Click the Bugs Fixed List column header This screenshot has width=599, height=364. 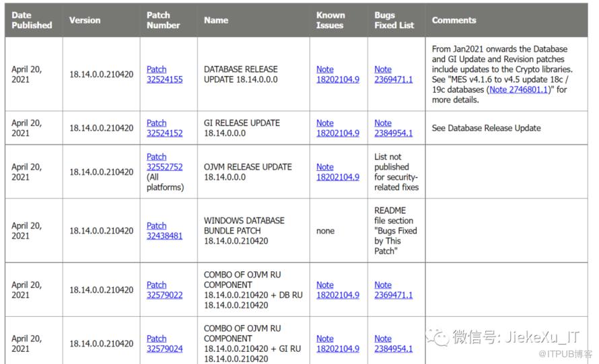click(396, 20)
